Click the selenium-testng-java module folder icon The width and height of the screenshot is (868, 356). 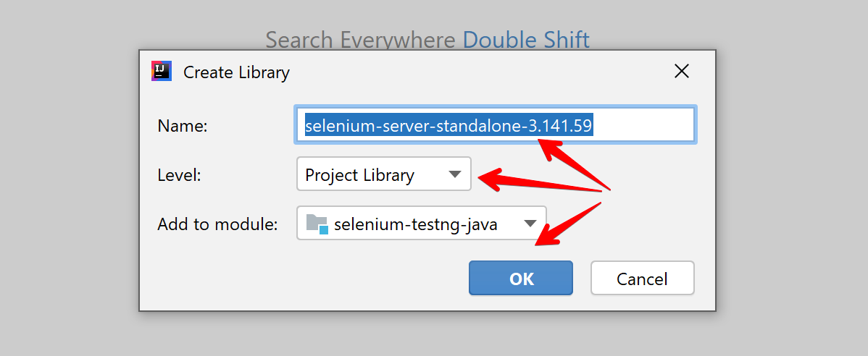pos(317,224)
